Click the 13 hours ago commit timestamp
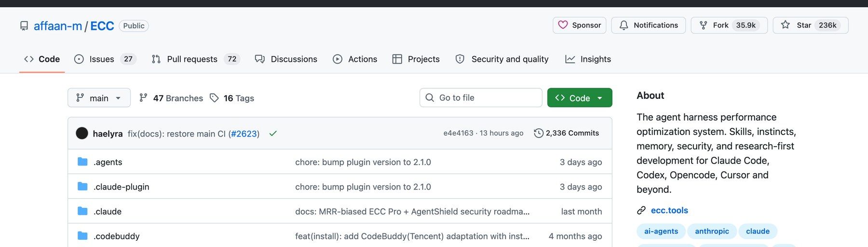The image size is (868, 247). 502,133
